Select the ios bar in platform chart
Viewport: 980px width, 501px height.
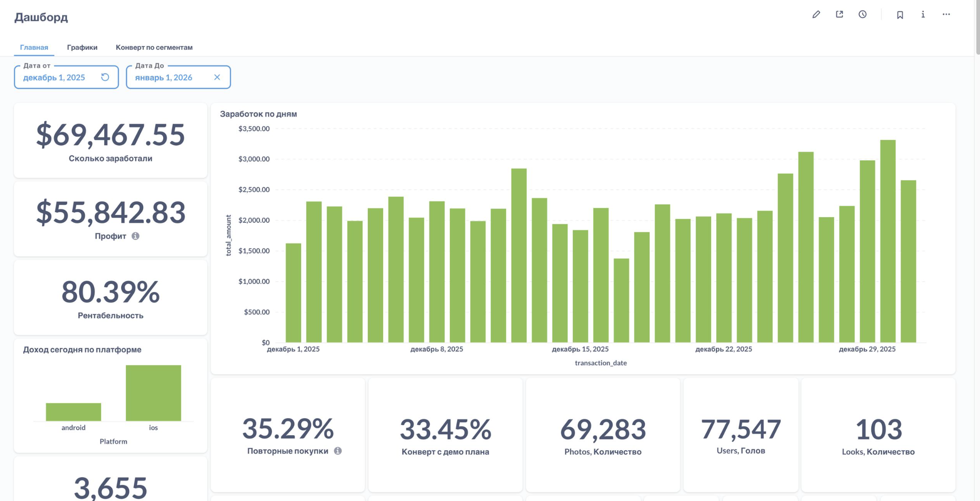tap(154, 393)
